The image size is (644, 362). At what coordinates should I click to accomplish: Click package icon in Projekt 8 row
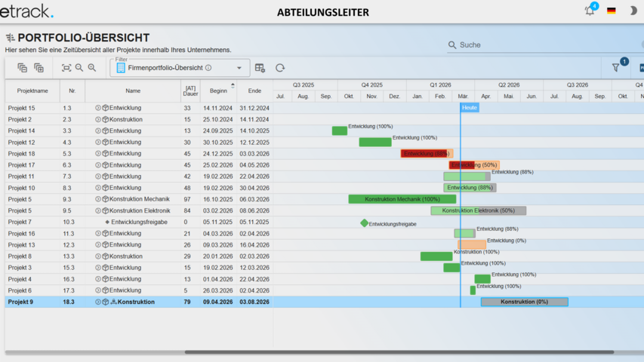click(x=106, y=256)
